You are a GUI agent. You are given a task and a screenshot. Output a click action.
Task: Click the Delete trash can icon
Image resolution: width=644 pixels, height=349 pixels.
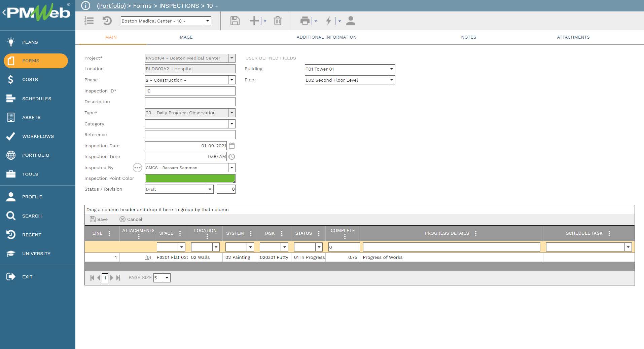click(x=278, y=21)
